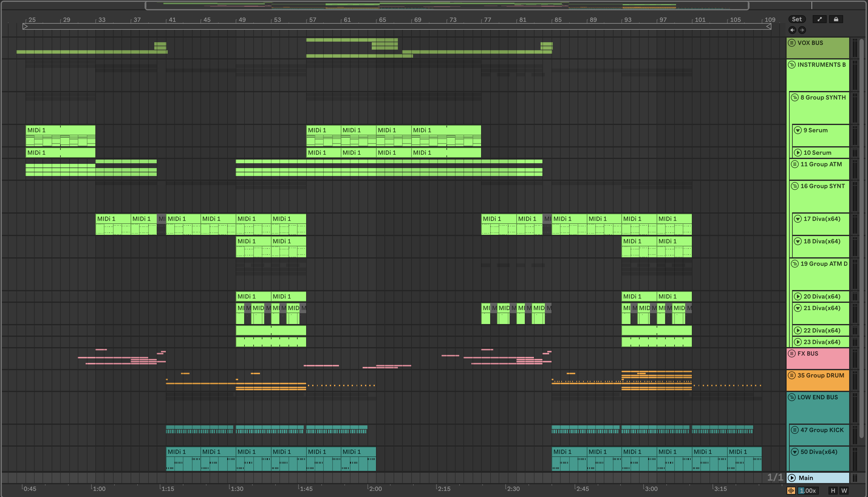Select the INSTRUMENTS B track title
Viewport: 868px width, 497px height.
coord(822,65)
